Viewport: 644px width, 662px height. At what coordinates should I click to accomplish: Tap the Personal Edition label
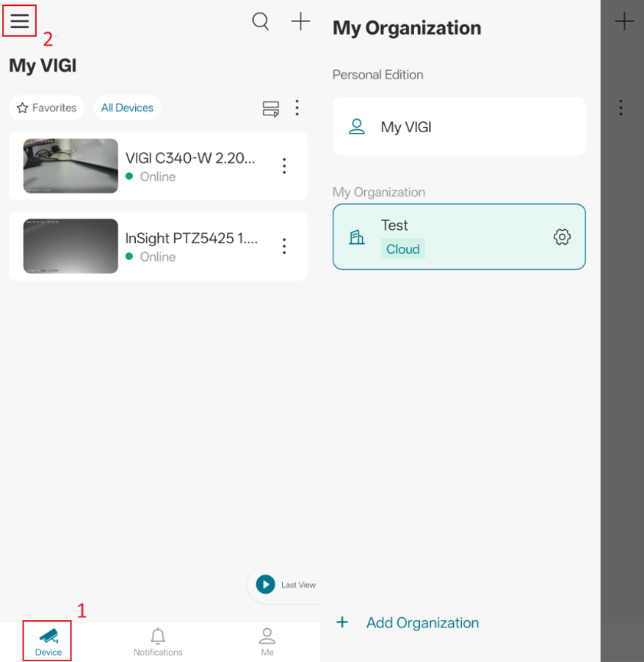tap(377, 75)
